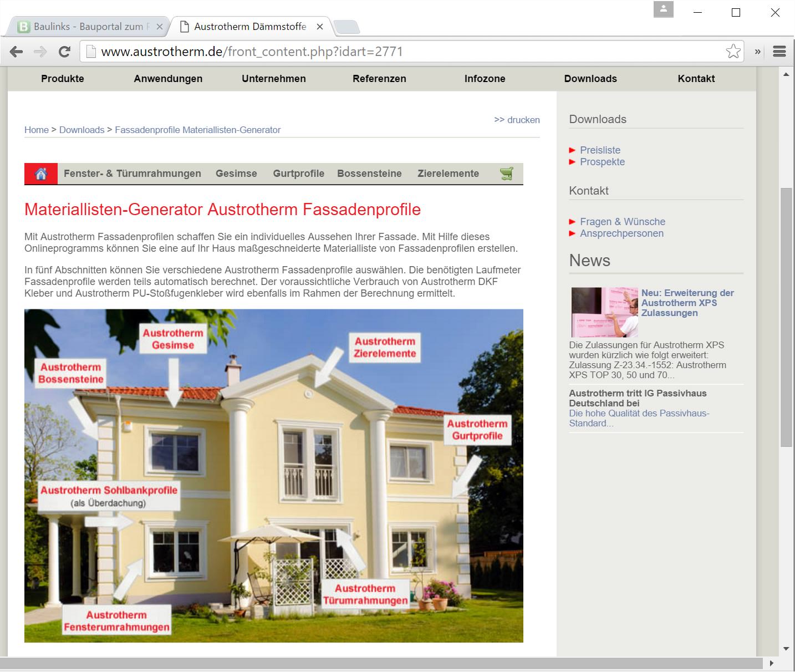This screenshot has height=672, width=795.
Task: Click Austrotherm Türumrahmungen label on image
Action: tap(365, 594)
